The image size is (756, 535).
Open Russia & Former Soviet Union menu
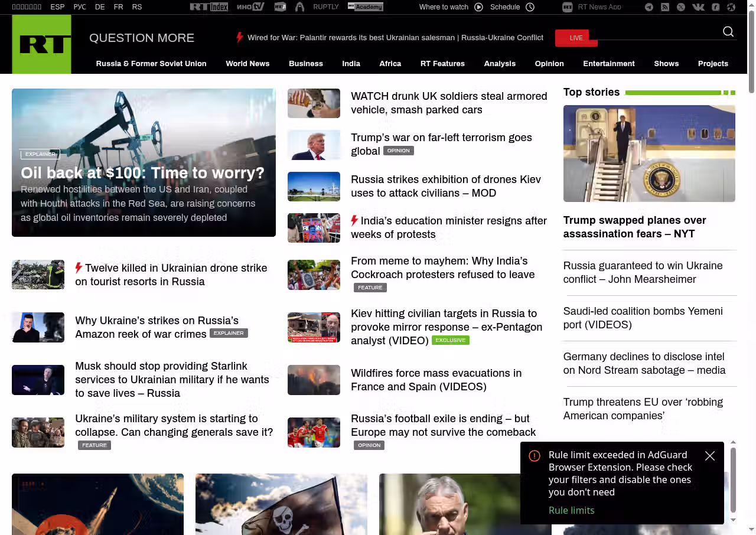pos(151,64)
